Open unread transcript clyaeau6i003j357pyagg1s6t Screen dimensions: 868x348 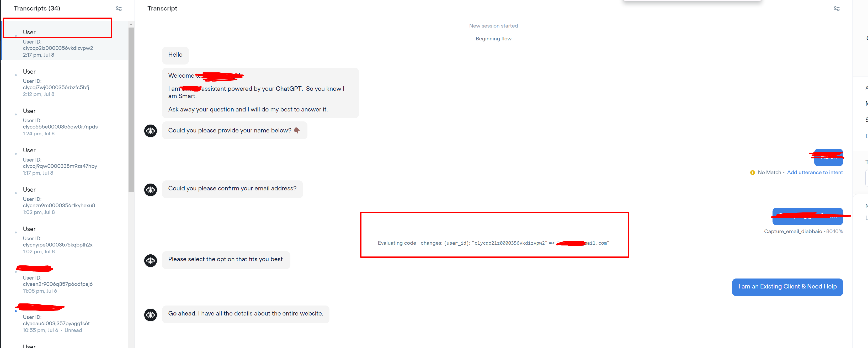65,319
